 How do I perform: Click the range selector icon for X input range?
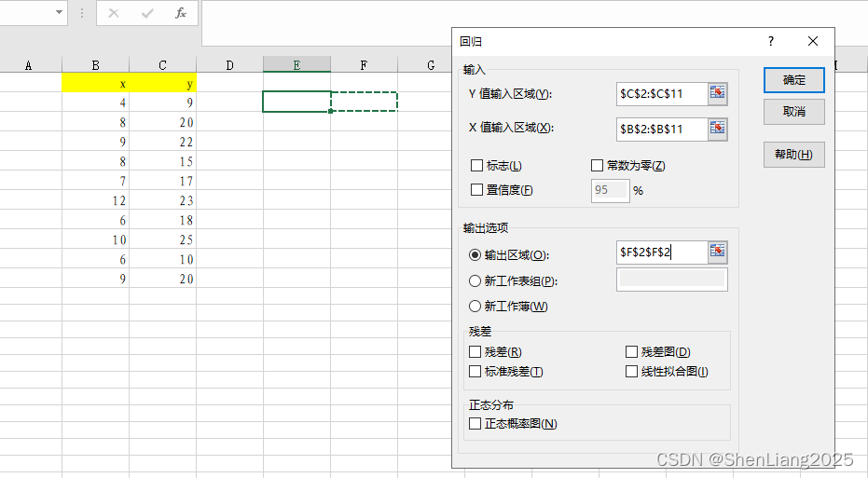(718, 129)
